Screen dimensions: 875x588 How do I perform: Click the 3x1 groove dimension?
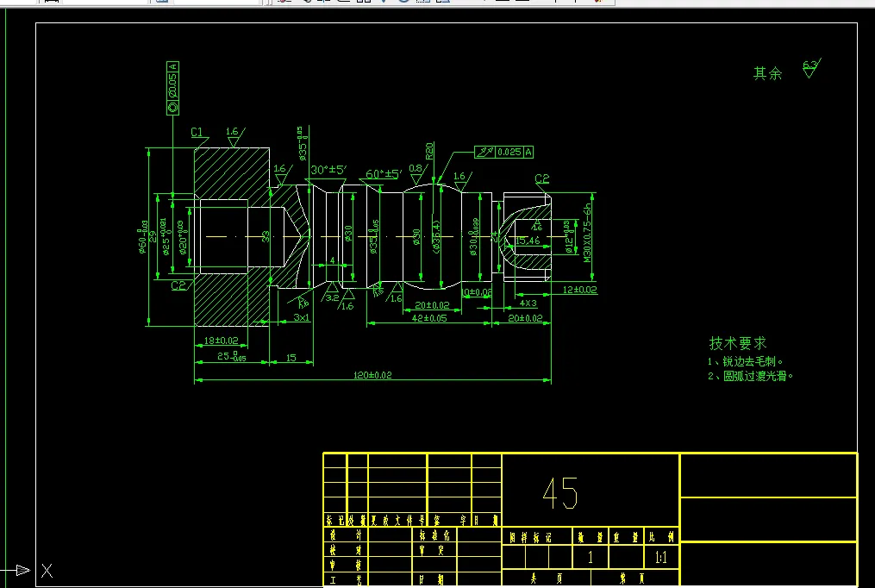tap(302, 317)
